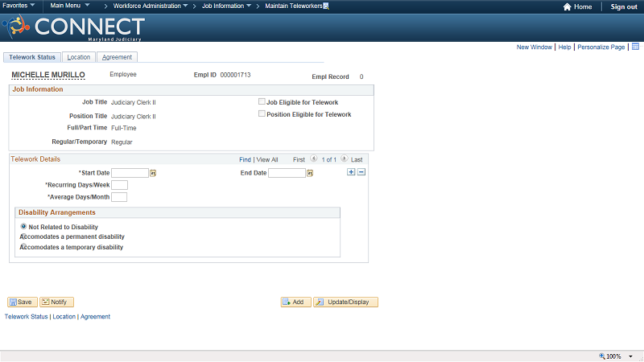The height and width of the screenshot is (362, 644).
Task: Click the MICHELLE MURILLO name link
Action: point(48,75)
